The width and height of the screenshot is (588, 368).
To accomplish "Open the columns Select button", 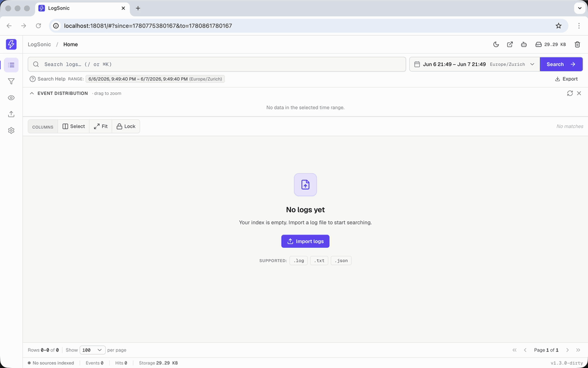I will coord(73,127).
